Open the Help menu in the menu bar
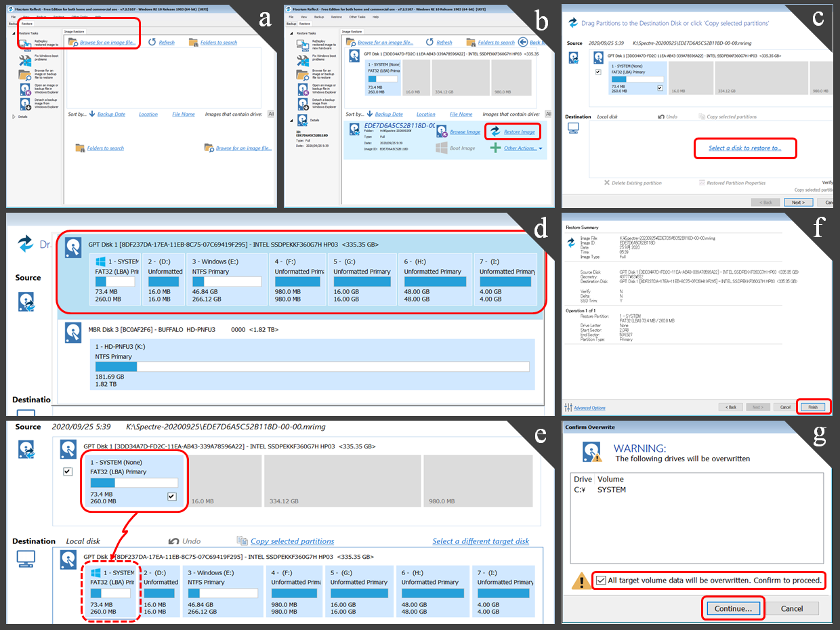This screenshot has width=840, height=630. 375,16
